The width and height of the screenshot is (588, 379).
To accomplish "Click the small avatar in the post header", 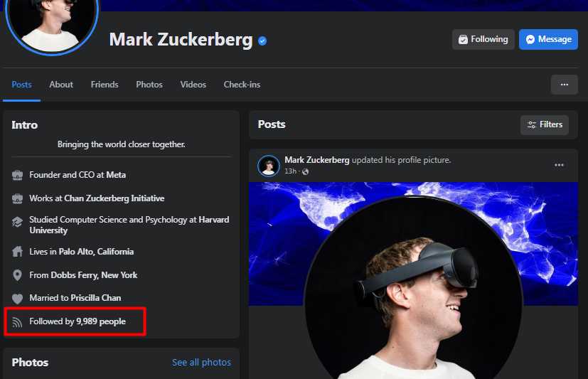I will [269, 166].
